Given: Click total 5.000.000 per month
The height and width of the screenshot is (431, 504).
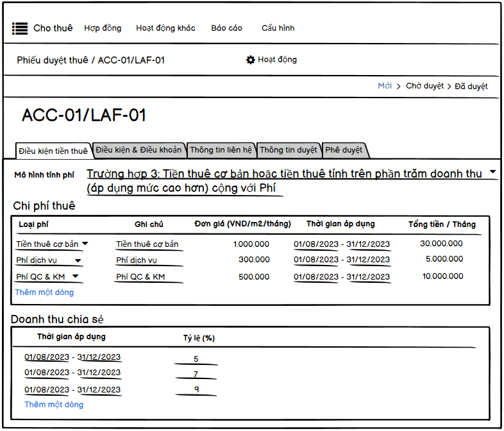Looking at the screenshot, I should [x=444, y=259].
